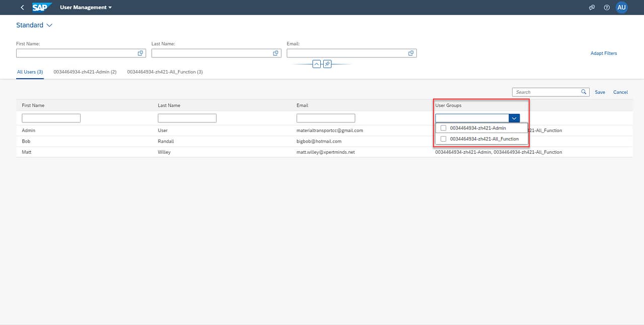Check the 0034464934-zh421-All_Function checkbox
The height and width of the screenshot is (325, 644).
click(443, 139)
